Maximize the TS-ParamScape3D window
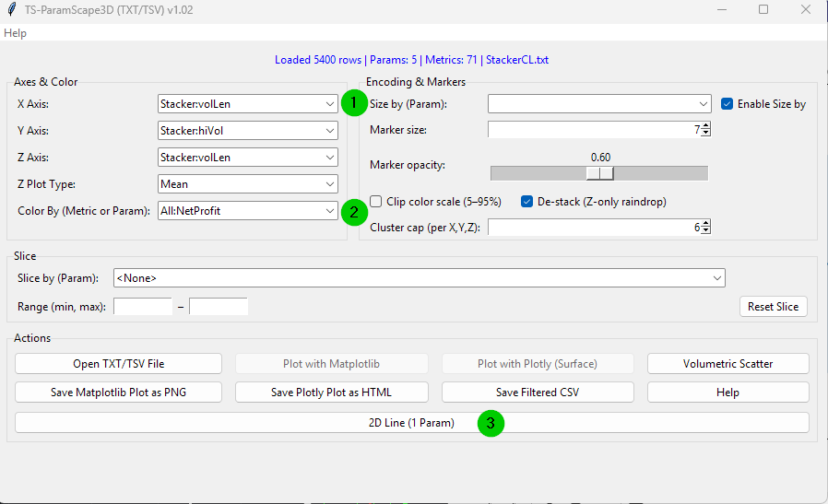The image size is (828, 504). tap(763, 9)
